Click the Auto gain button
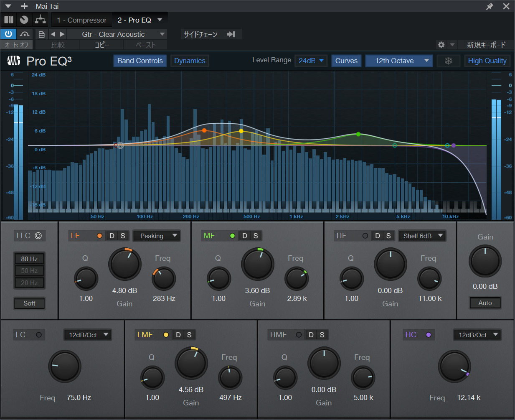The image size is (515, 420). click(x=485, y=303)
